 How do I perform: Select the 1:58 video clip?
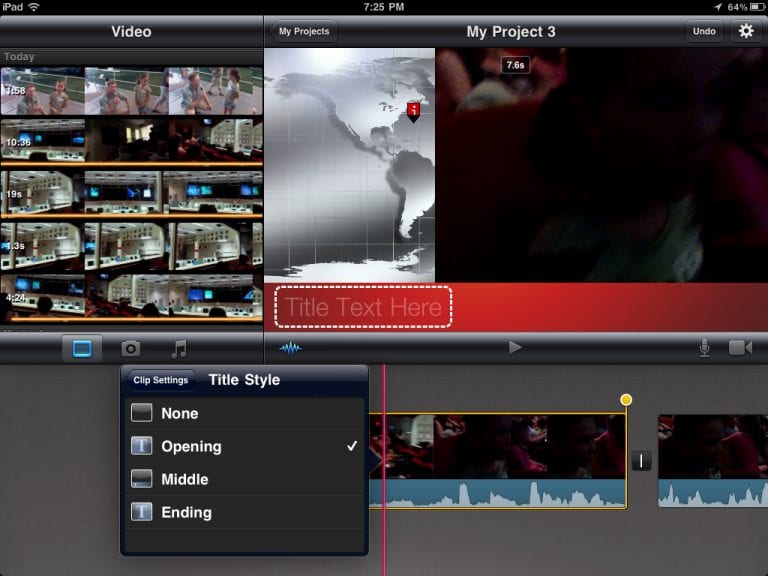coord(131,91)
